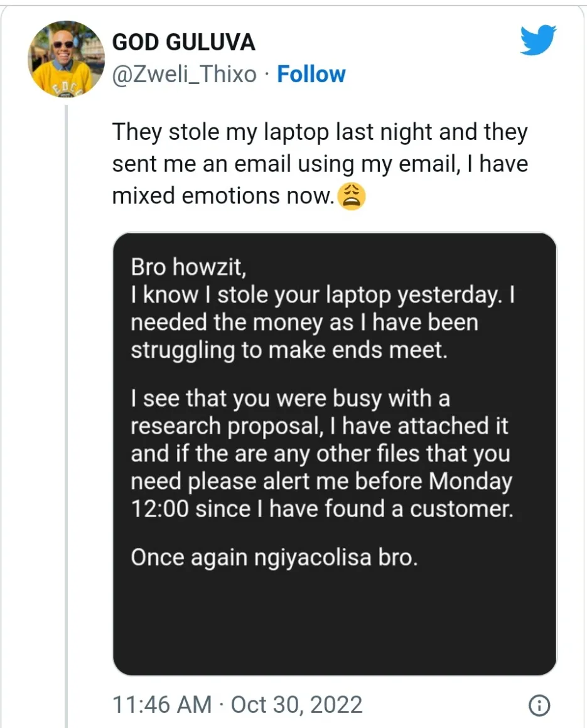
Task: Click the weary face emoji
Action: [351, 196]
